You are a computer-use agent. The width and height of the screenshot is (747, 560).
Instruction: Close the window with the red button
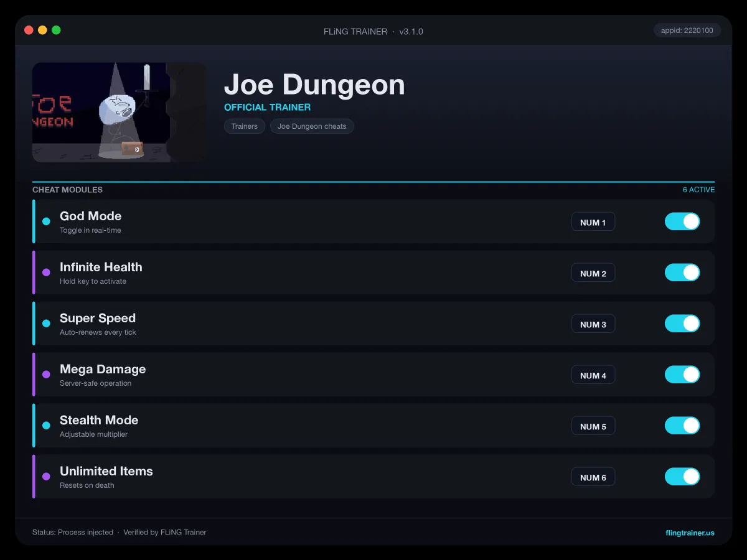pyautogui.click(x=29, y=30)
